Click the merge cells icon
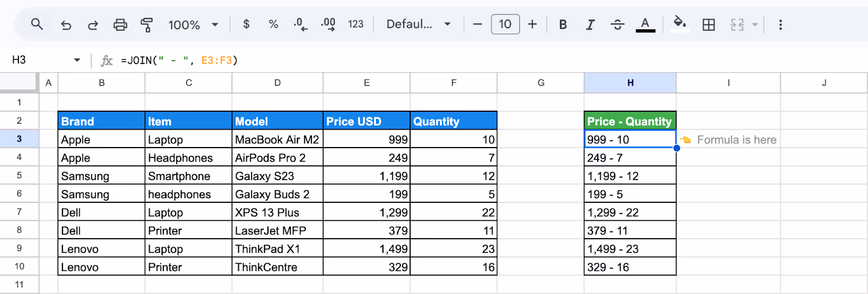Screen dimensions: 868x294 coord(737,24)
